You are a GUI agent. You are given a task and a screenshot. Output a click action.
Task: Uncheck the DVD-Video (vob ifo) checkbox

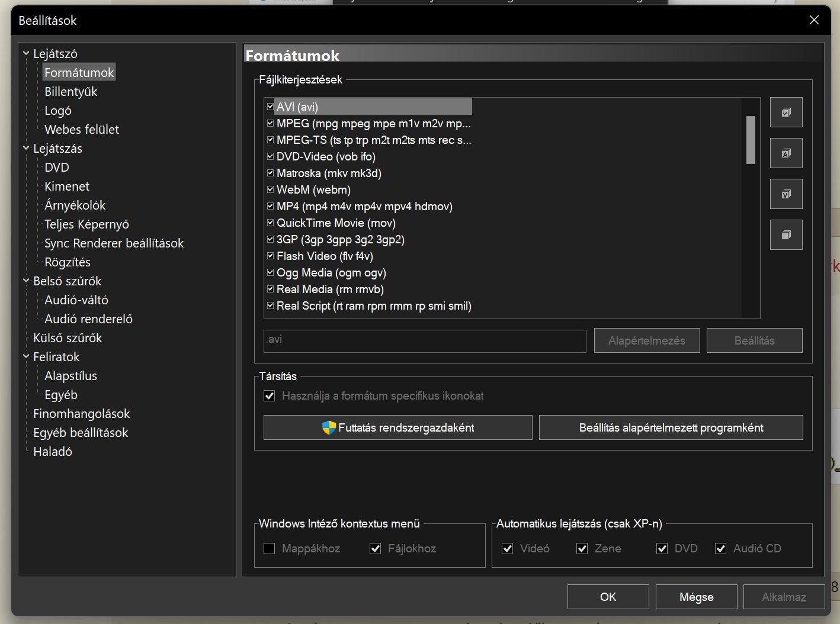click(270, 156)
